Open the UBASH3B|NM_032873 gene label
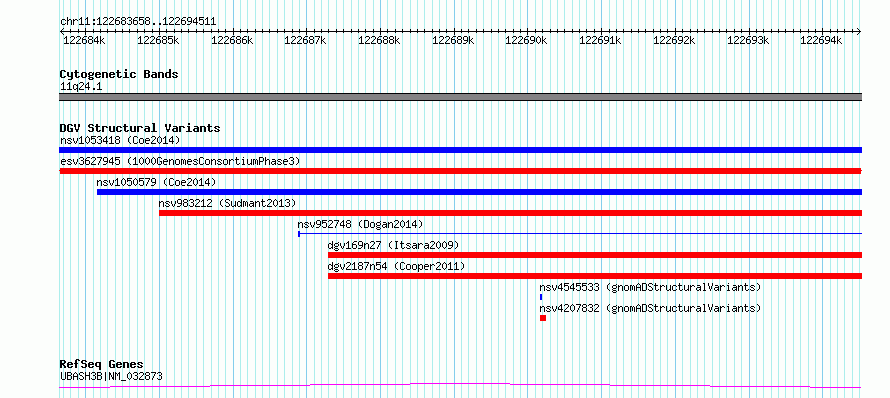890x398 pixels. (x=112, y=375)
